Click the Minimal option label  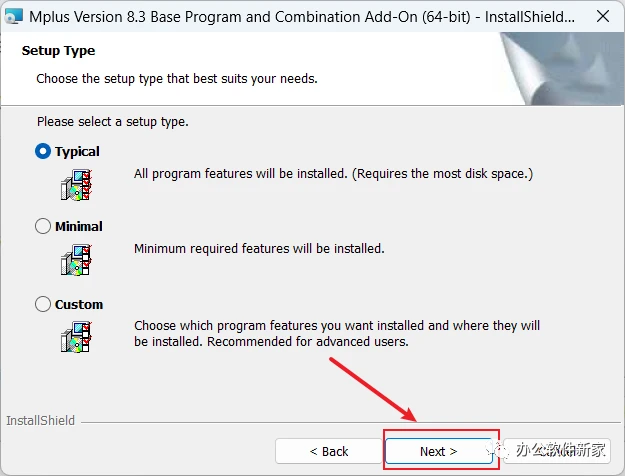[79, 226]
